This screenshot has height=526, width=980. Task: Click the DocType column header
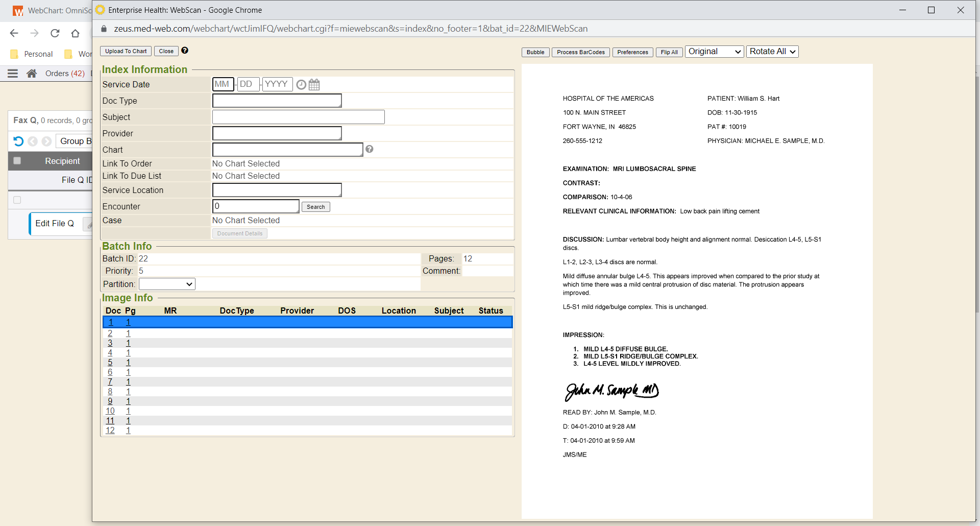237,310
